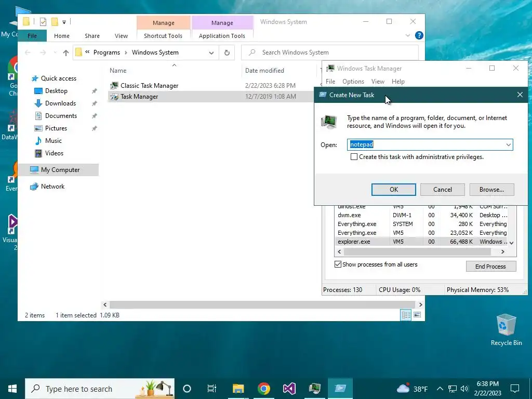532x399 pixels.
Task: Open the notification center icon
Action: tap(515, 389)
